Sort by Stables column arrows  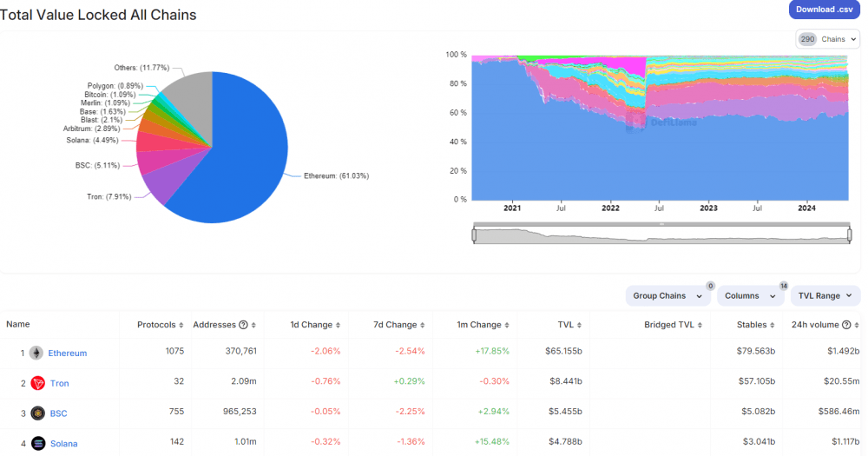[773, 325]
